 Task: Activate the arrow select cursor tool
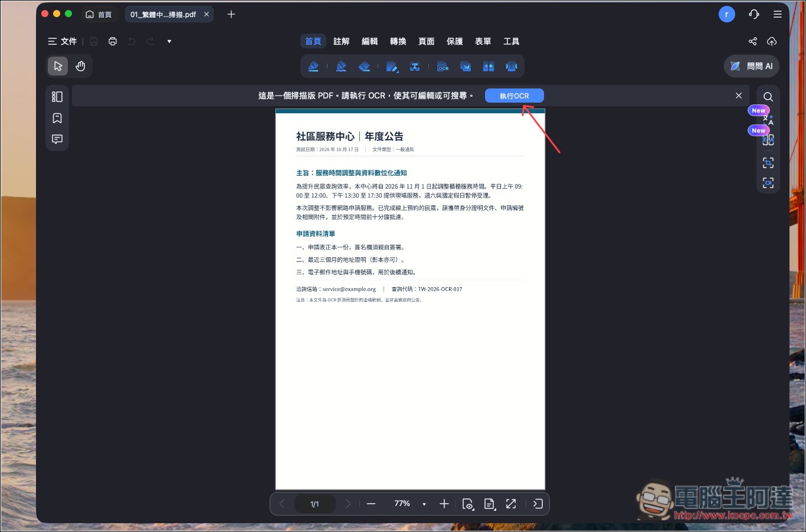coord(58,66)
